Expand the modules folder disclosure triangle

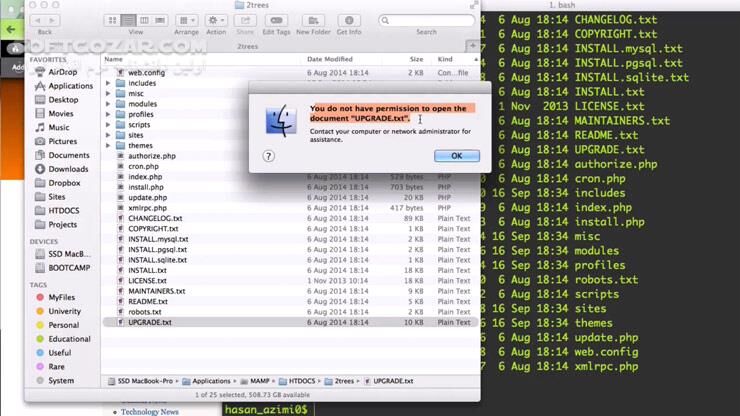[108, 104]
